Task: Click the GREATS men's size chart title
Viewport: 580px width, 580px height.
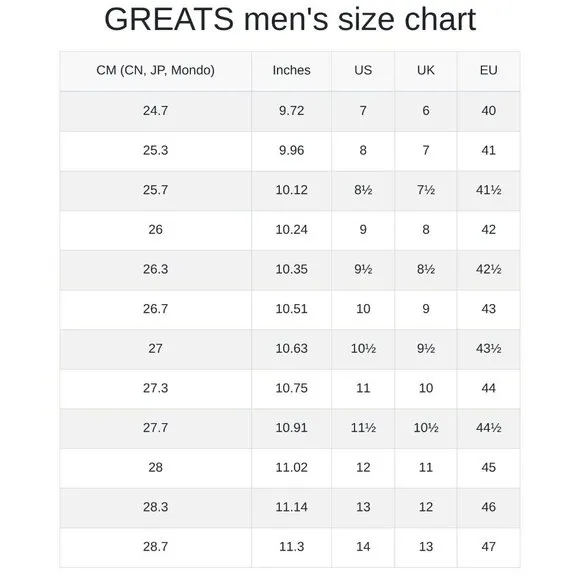Action: pos(290,19)
